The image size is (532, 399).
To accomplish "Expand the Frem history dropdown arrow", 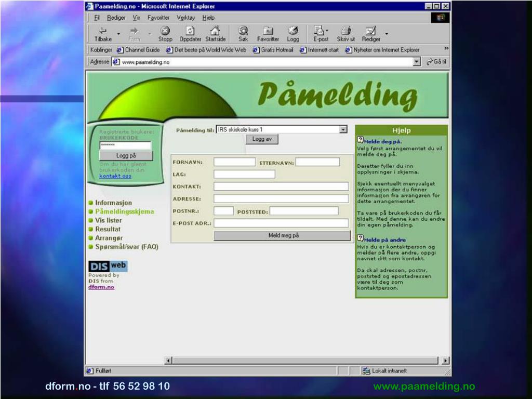I will click(x=150, y=34).
